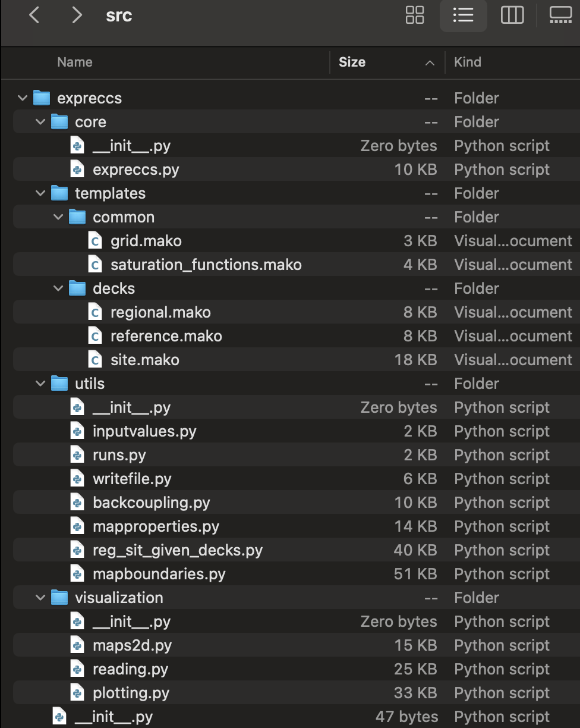Collapse the expreccs folder

point(23,98)
